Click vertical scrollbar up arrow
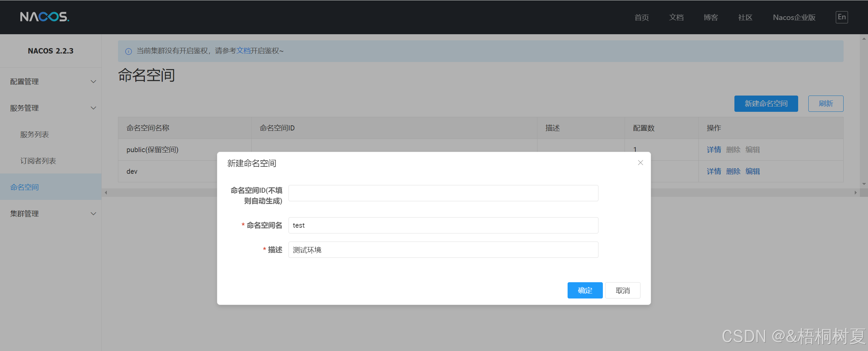 pos(864,39)
